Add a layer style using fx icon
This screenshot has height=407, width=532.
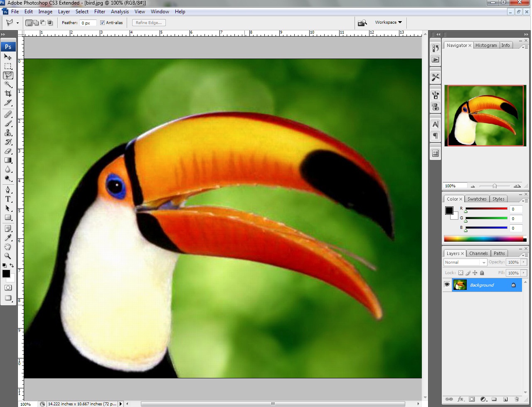460,400
